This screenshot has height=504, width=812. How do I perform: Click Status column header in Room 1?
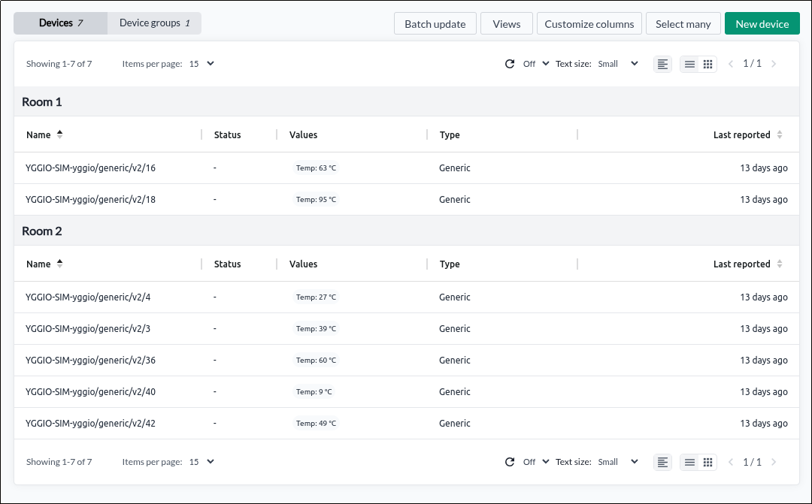pyautogui.click(x=227, y=135)
